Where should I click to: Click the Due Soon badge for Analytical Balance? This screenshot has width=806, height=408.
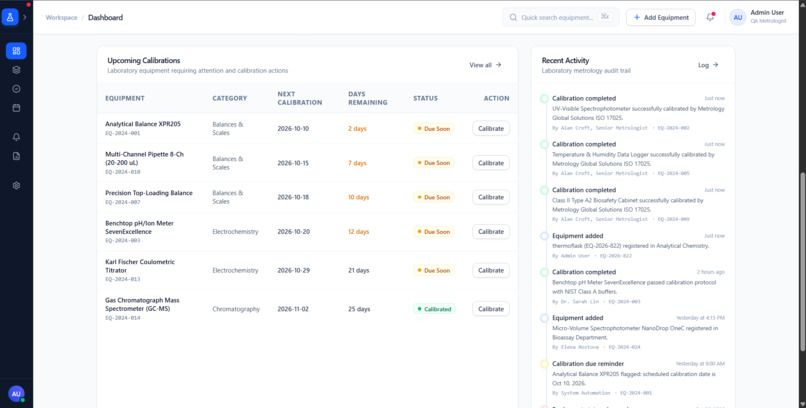point(434,128)
